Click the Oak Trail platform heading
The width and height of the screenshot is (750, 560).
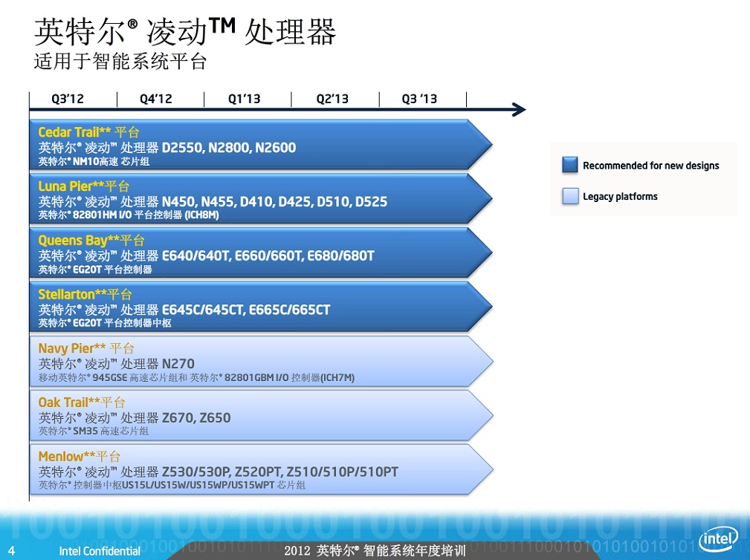(x=83, y=403)
